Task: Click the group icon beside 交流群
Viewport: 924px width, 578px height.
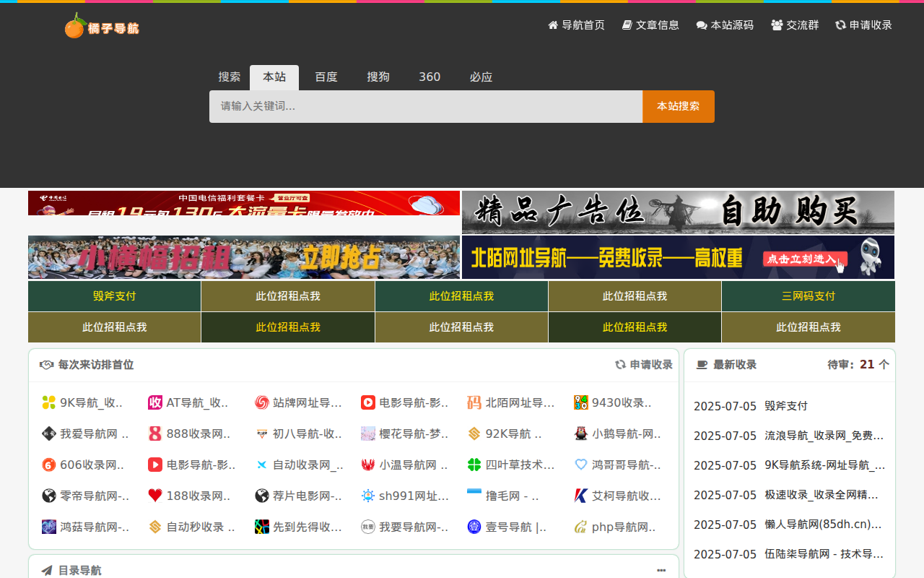Action: pyautogui.click(x=777, y=25)
